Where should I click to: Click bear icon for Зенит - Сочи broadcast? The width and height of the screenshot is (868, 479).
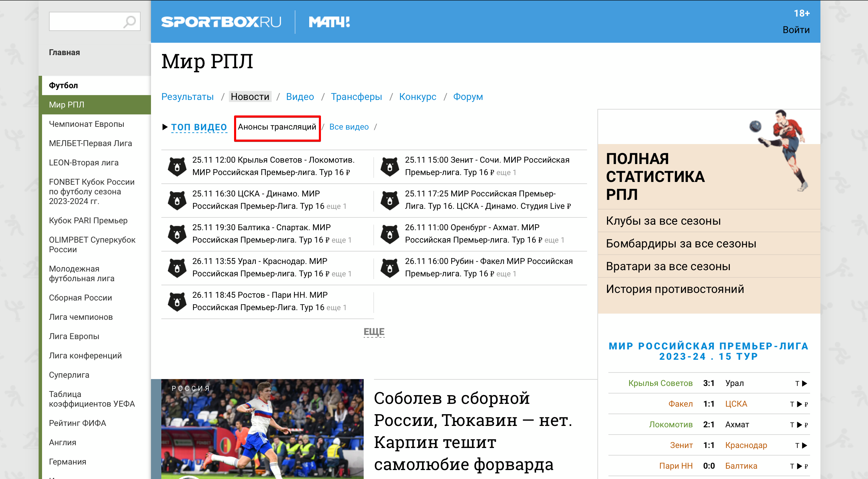pyautogui.click(x=390, y=167)
